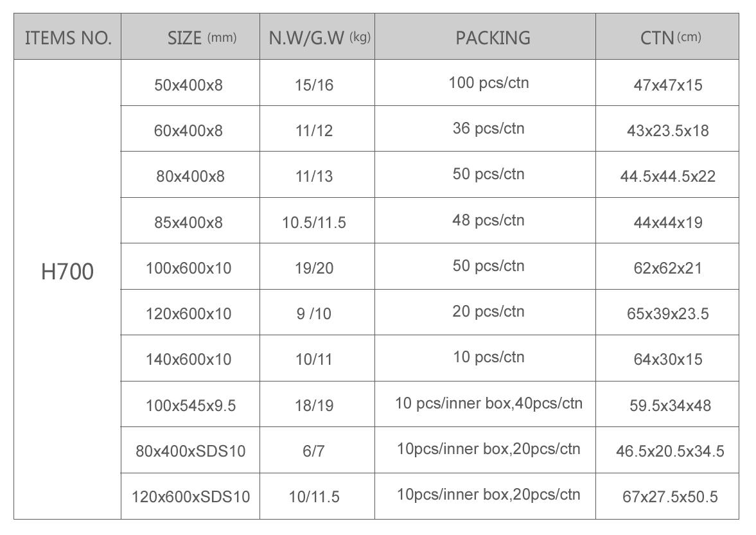Select 10 pcs/inner box,40pcs/ctn cell
Image resolution: width=756 pixels, height=535 pixels.
[485, 404]
